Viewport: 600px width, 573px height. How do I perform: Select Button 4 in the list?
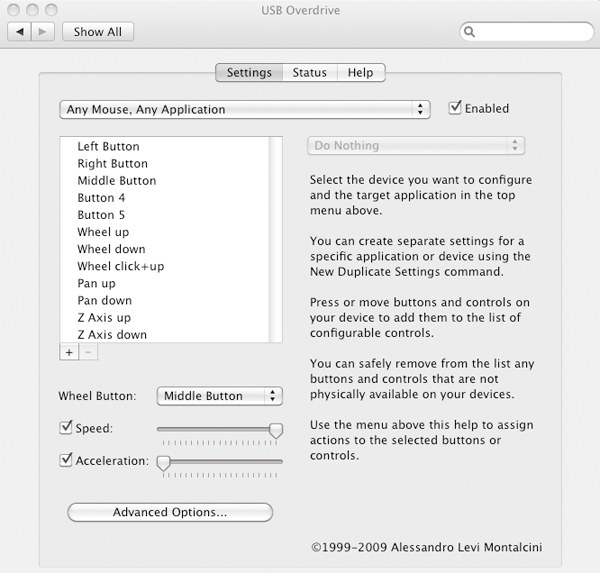(x=165, y=198)
